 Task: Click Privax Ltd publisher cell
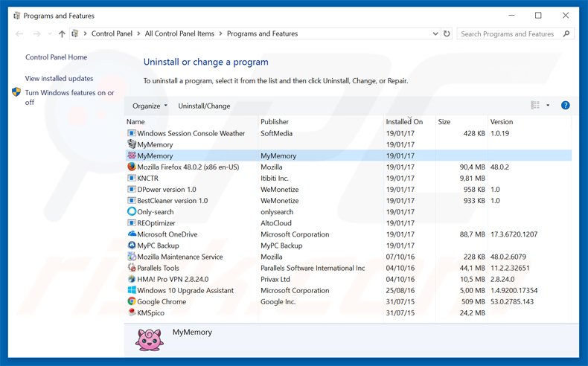click(x=275, y=279)
